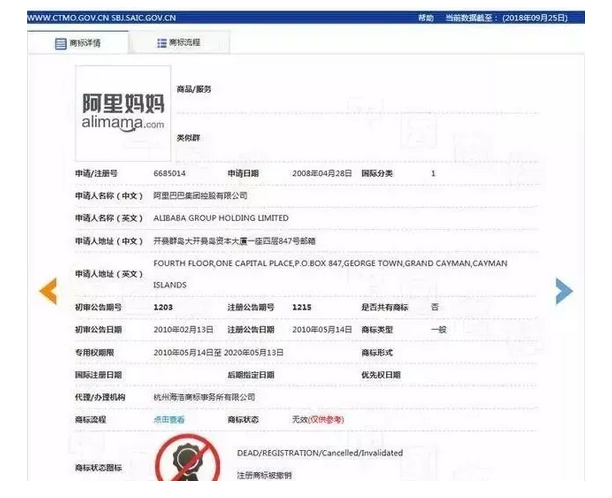The image size is (612, 498).
Task: Select registration number 6685014
Action: pyautogui.click(x=169, y=173)
